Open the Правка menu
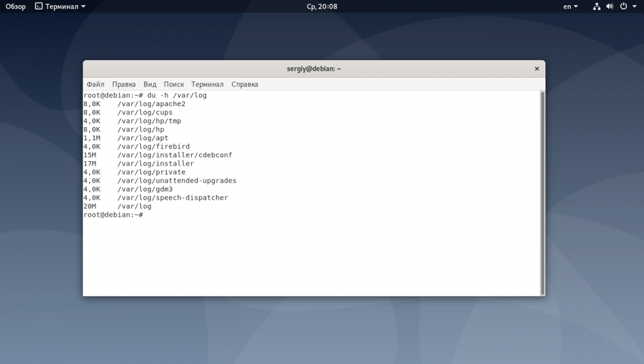 point(124,84)
